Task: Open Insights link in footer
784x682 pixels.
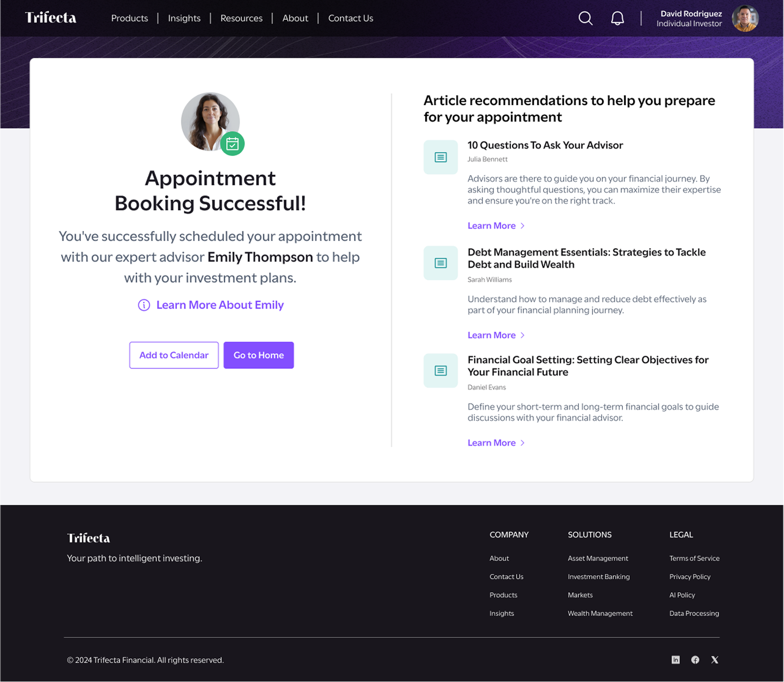Action: [501, 614]
